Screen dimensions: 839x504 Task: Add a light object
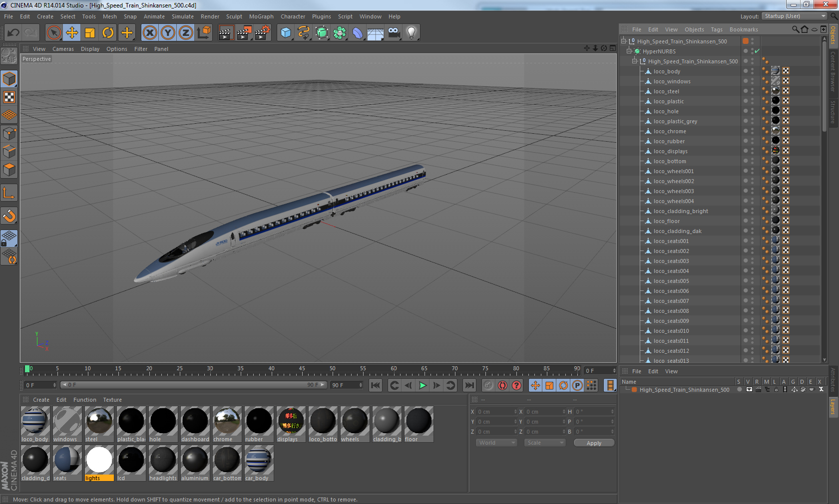pos(412,33)
